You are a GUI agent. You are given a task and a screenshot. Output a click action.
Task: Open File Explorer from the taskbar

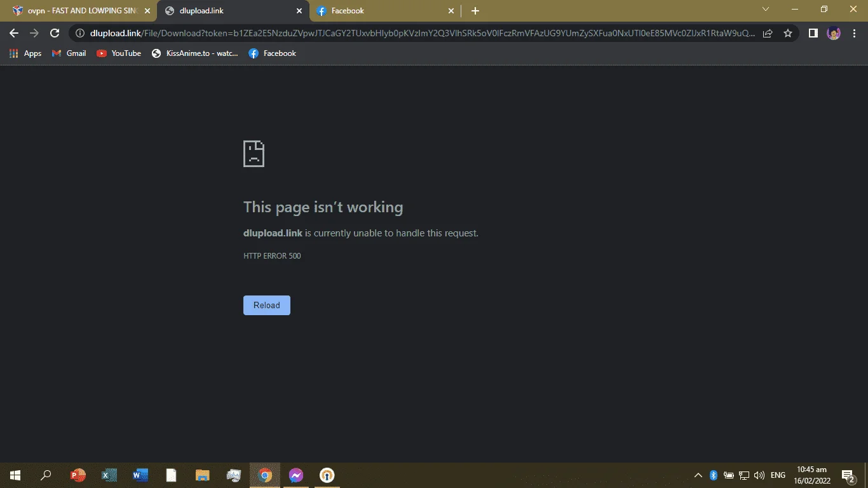click(x=203, y=475)
